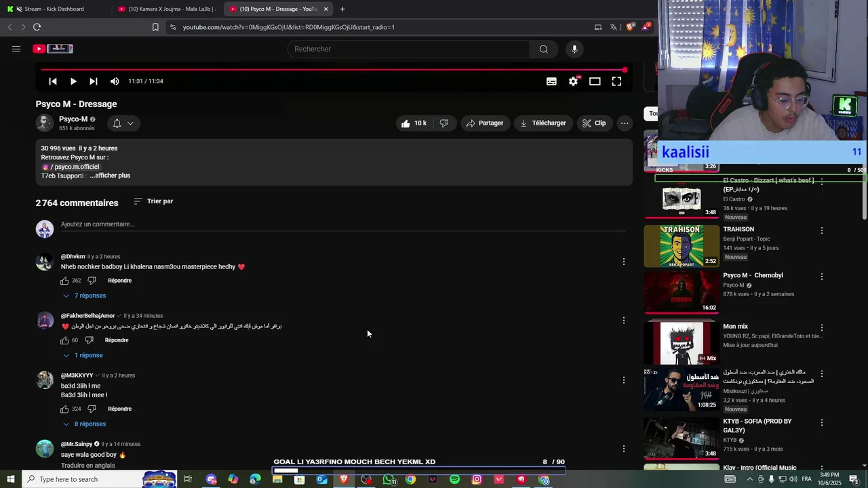Seek on the red video progress bar
Viewport: 868px width, 488px height.
click(333, 69)
